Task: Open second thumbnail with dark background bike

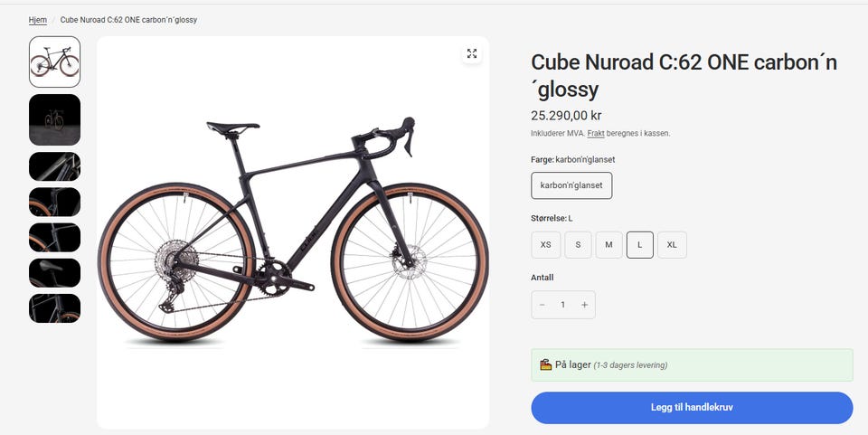Action: click(55, 119)
